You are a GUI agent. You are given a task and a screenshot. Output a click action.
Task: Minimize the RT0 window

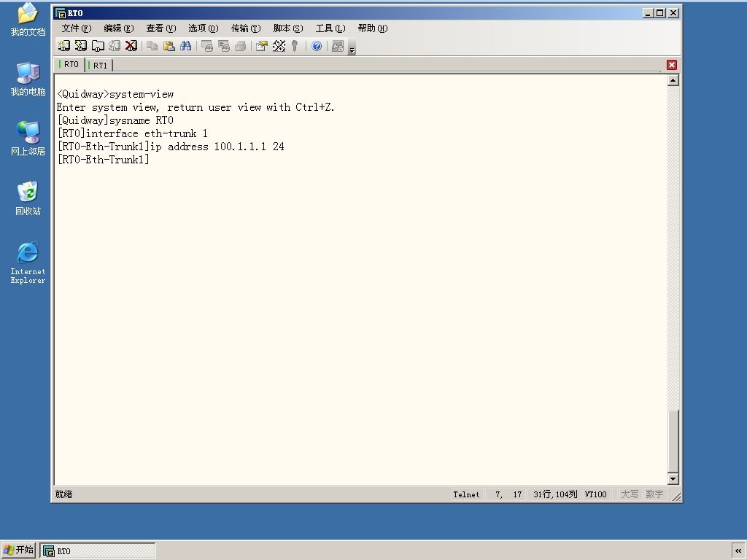647,13
